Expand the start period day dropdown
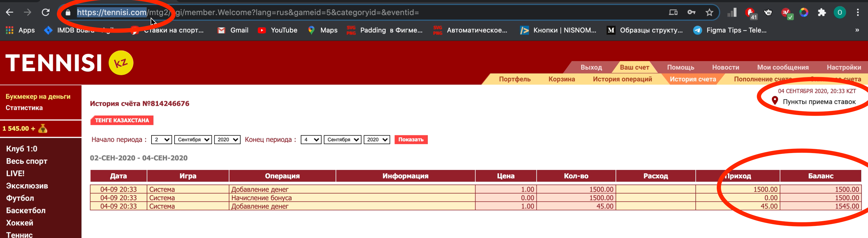Image resolution: width=868 pixels, height=238 pixels. (161, 140)
